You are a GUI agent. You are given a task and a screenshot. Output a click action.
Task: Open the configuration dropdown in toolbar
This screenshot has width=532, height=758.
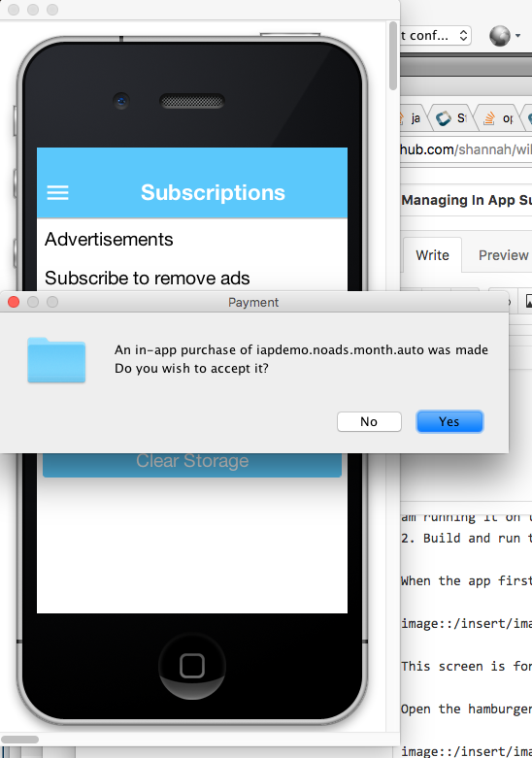434,35
